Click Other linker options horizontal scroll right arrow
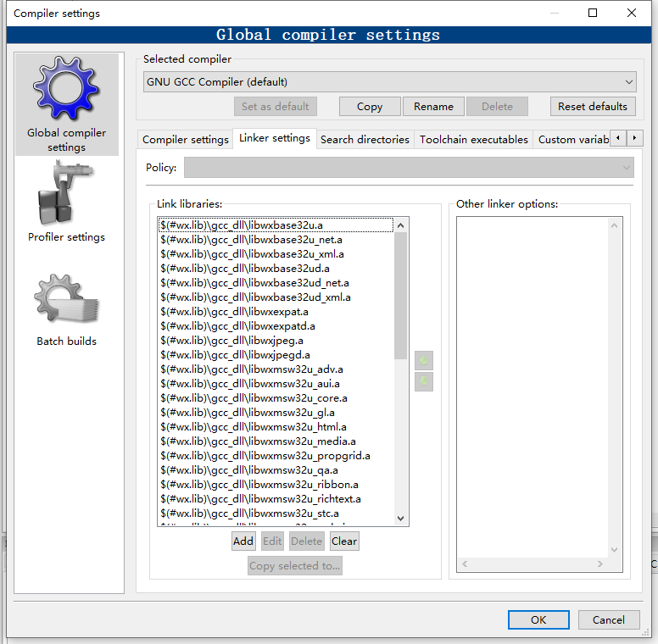The height and width of the screenshot is (644, 658). coord(600,563)
